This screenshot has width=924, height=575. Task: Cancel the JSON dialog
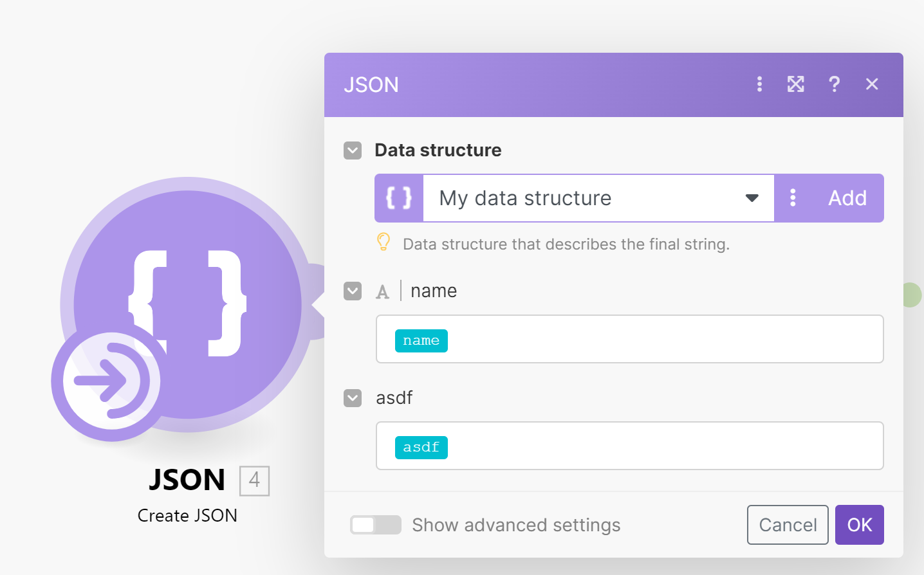click(788, 525)
